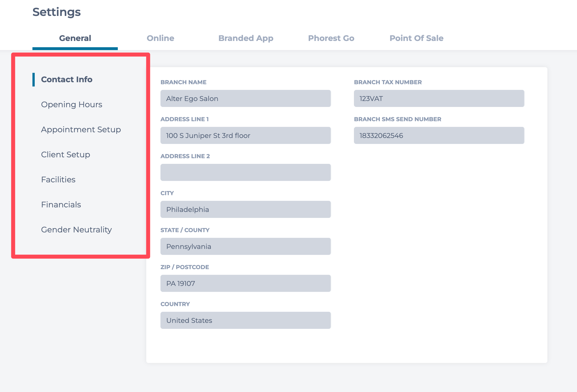The height and width of the screenshot is (392, 577).
Task: Switch to the Online tab
Action: pyautogui.click(x=160, y=38)
